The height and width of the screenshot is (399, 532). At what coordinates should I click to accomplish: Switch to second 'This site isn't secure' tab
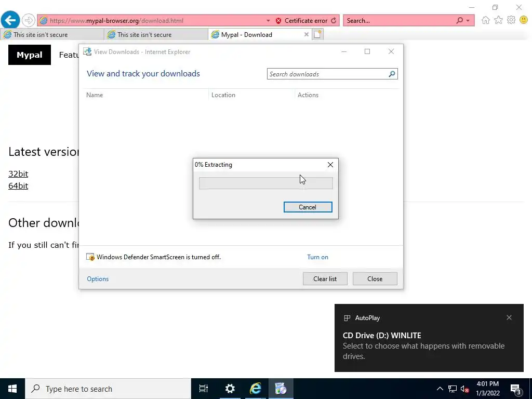pos(156,35)
